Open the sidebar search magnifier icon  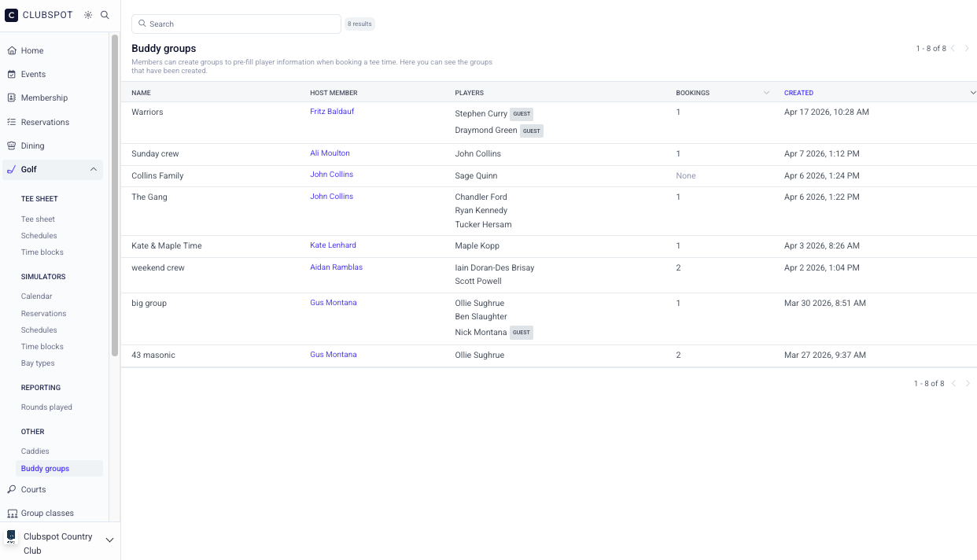pos(105,15)
